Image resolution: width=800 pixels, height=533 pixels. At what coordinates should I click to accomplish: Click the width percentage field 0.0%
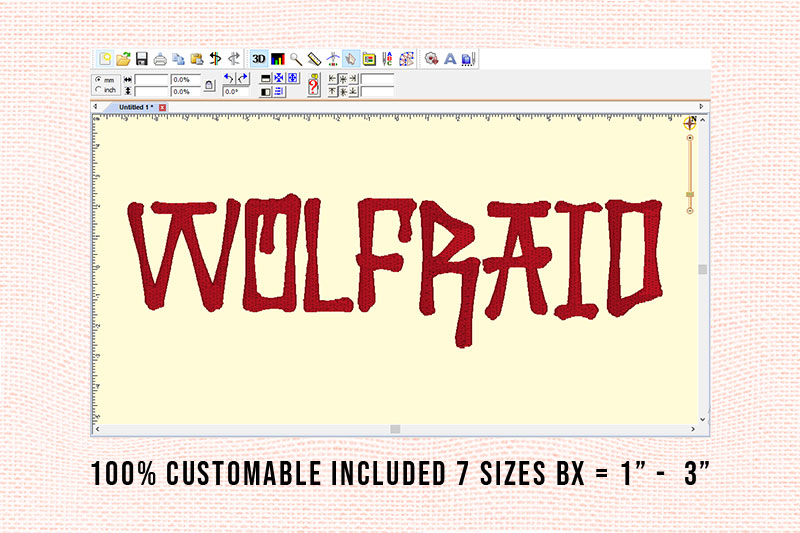[185, 80]
